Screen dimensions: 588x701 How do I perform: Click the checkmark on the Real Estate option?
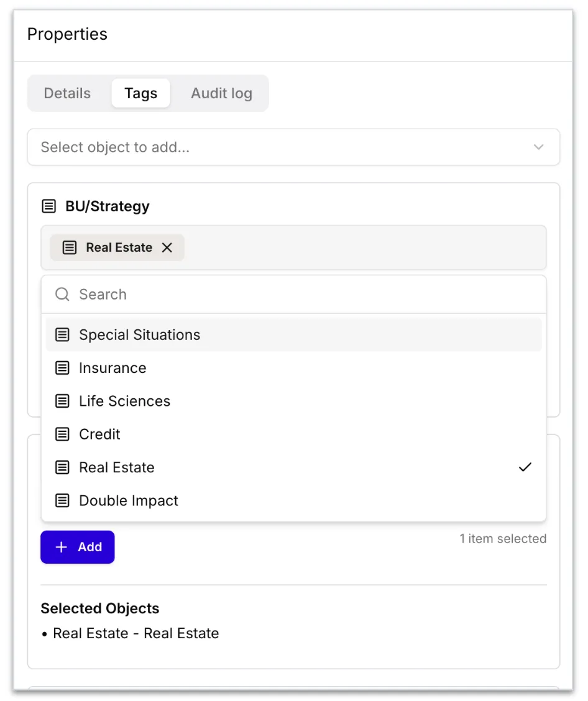coord(525,467)
